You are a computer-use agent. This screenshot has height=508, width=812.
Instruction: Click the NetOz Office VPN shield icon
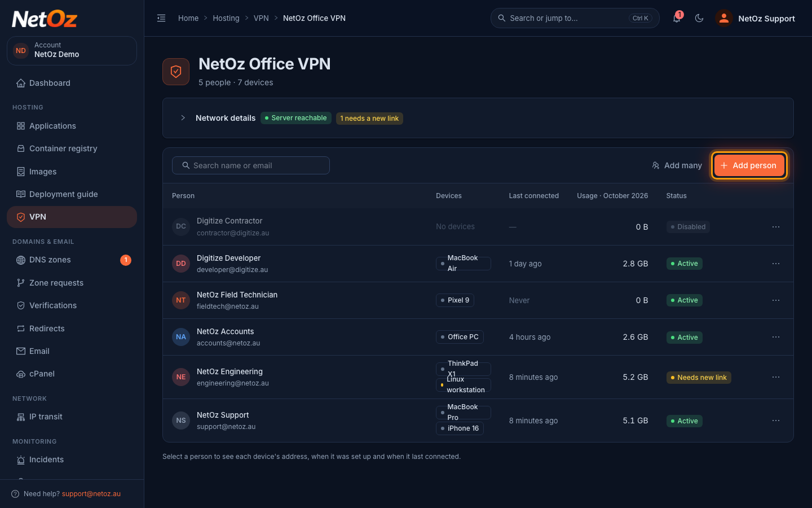(x=176, y=72)
